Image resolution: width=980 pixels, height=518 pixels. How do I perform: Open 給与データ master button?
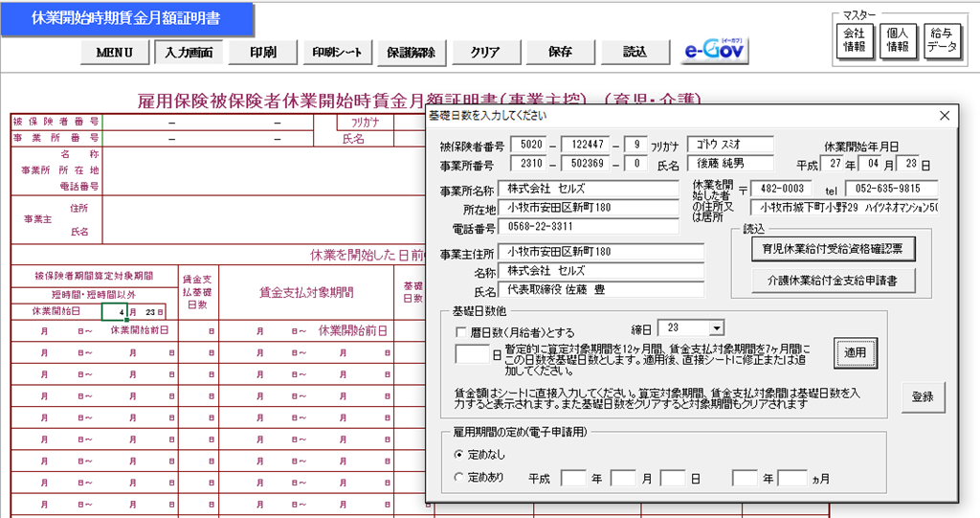tap(942, 40)
